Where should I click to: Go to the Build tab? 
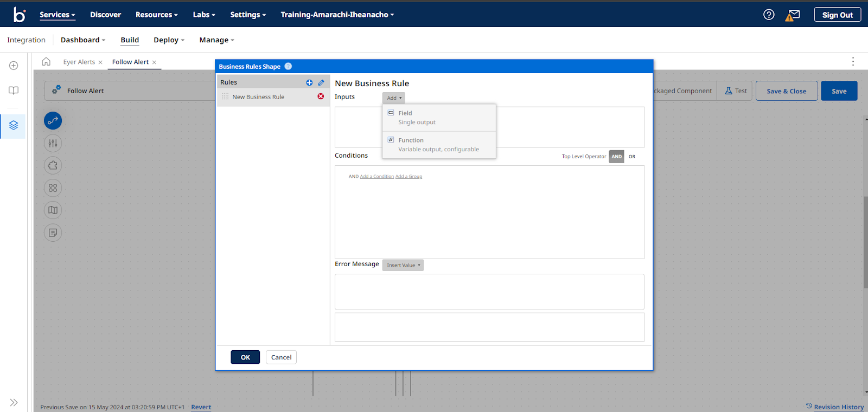pos(130,40)
